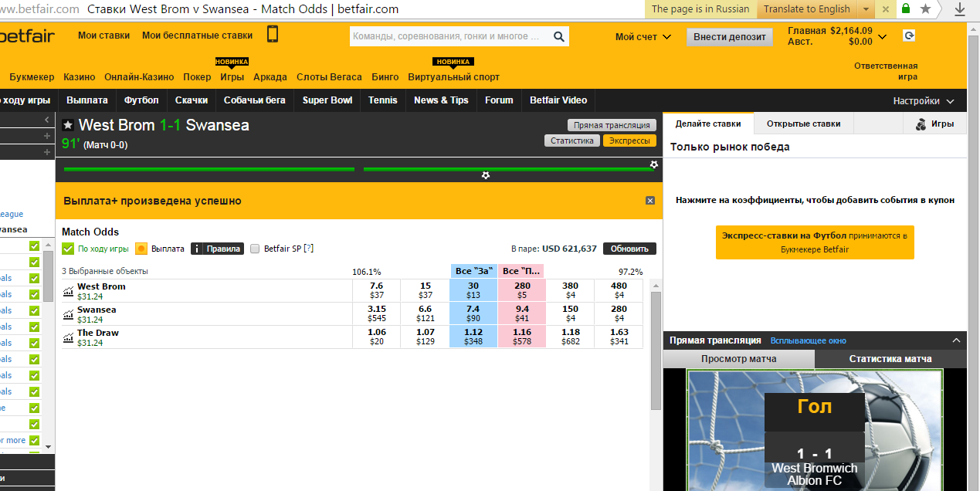Click Всплывающее окно popup link
Image resolution: width=980 pixels, height=491 pixels.
pyautogui.click(x=808, y=340)
